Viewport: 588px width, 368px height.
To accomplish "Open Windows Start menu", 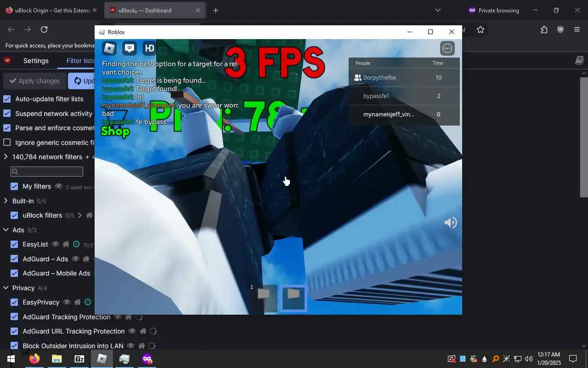I will pos(11,359).
